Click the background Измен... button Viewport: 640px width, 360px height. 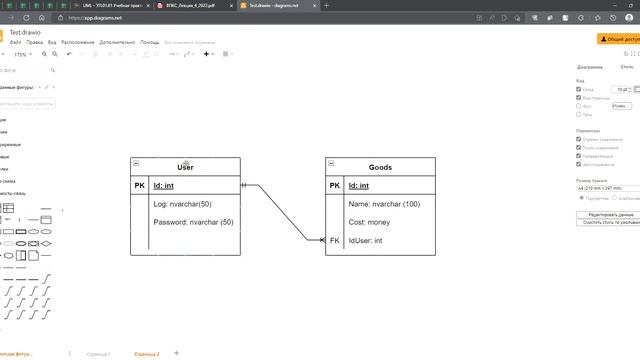(622, 106)
